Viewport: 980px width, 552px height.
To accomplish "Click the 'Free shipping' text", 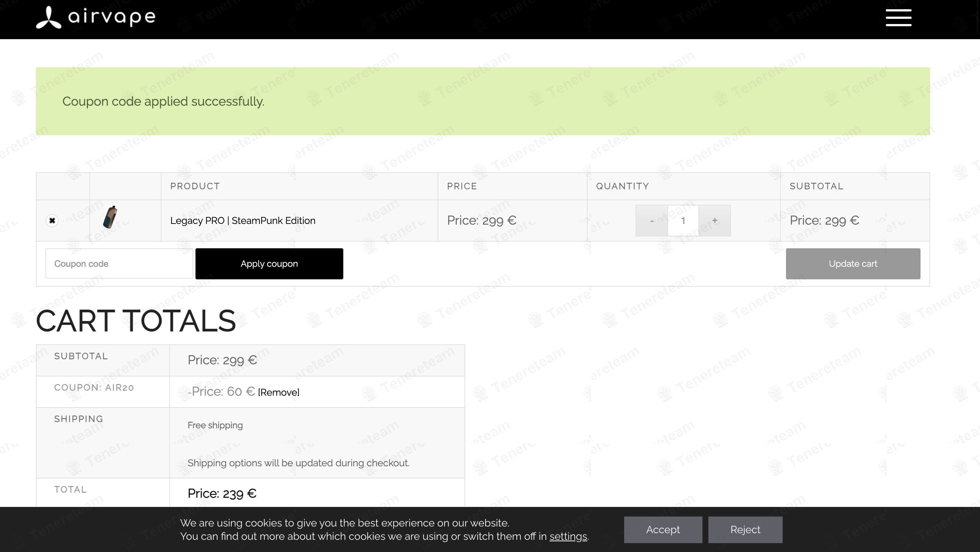I will tap(215, 425).
